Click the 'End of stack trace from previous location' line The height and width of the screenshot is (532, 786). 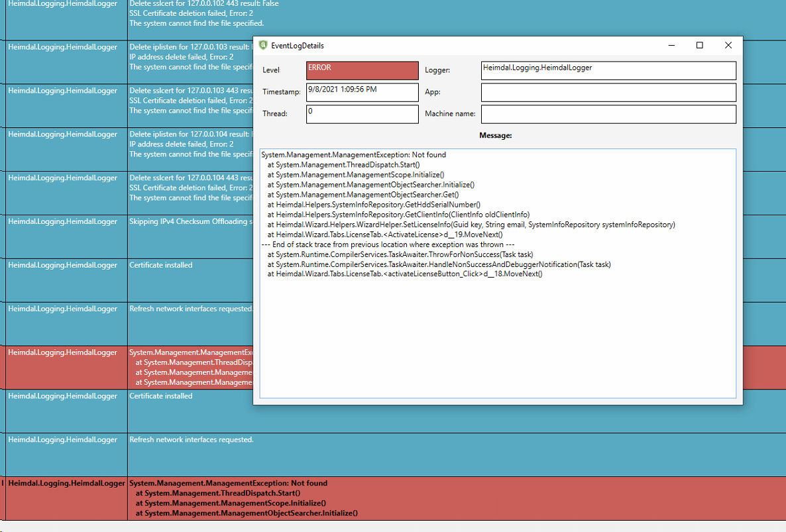click(388, 244)
